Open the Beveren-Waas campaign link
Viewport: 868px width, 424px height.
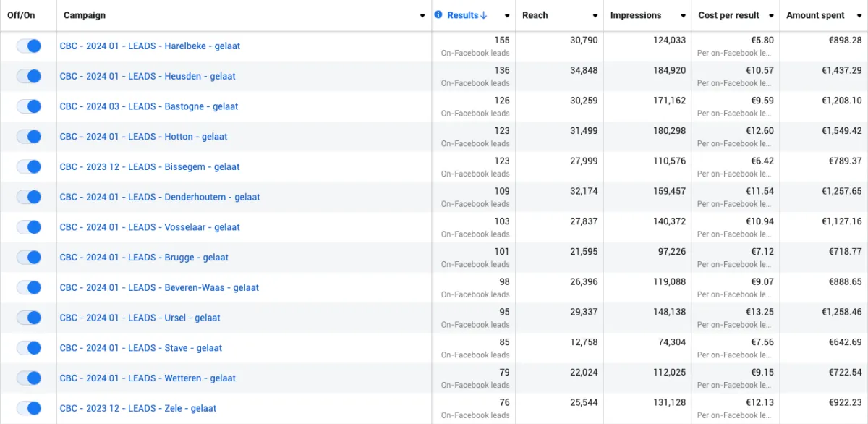159,288
